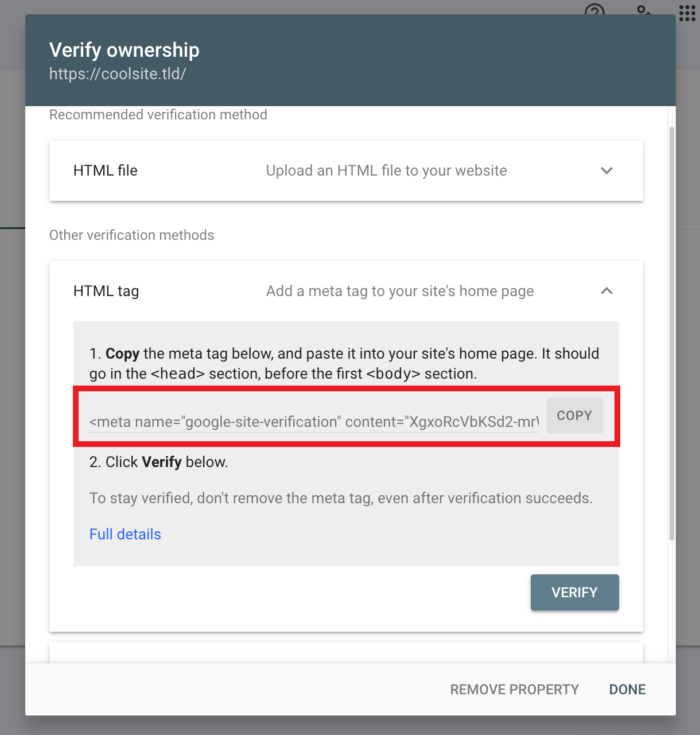
Task: Click REMOVE PROPERTY
Action: click(514, 689)
